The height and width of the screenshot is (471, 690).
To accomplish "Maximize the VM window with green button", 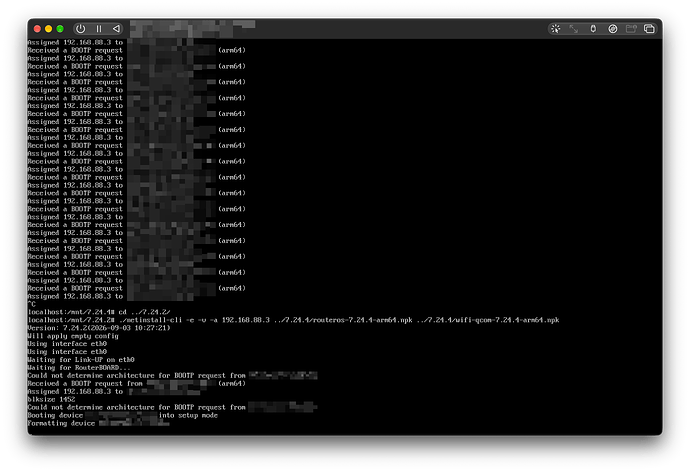I will tap(60, 29).
